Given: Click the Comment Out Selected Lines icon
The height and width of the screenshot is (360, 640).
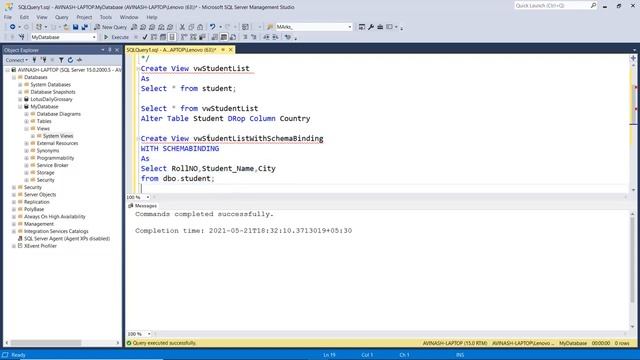Looking at the screenshot, I should (245, 37).
